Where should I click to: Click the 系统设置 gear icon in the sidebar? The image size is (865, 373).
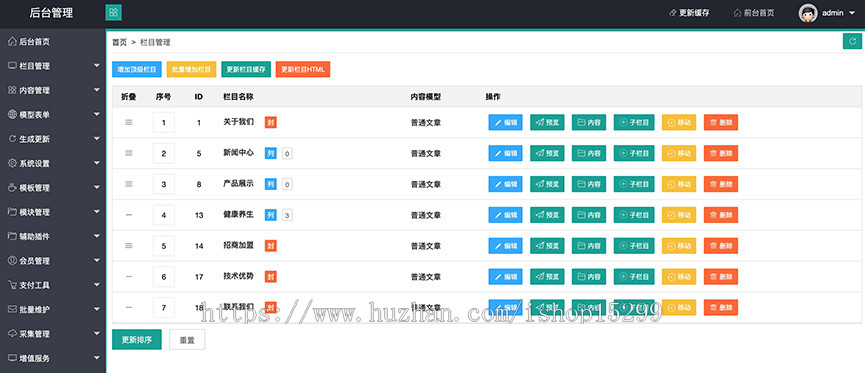(12, 163)
